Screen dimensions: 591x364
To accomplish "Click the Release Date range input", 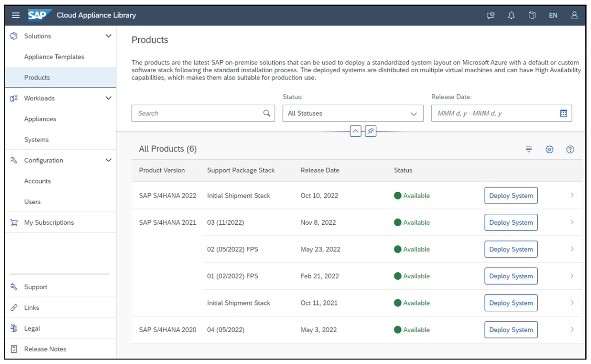I will [x=501, y=113].
